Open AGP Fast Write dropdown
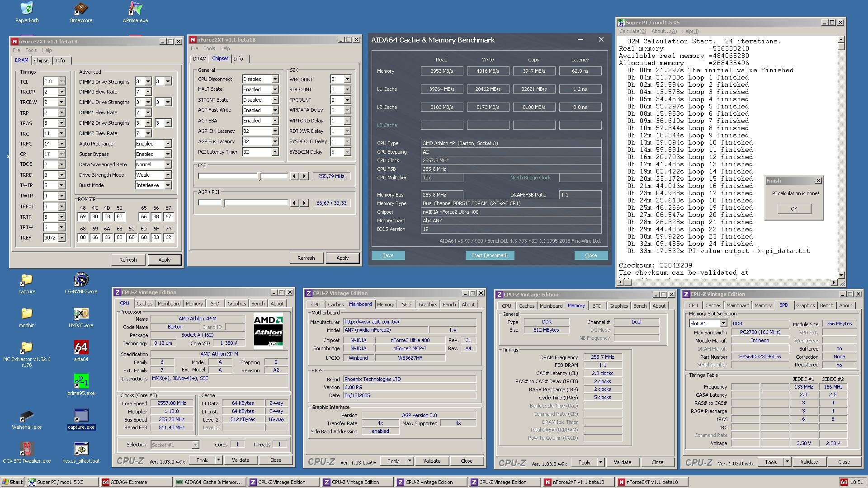868x488 pixels. point(274,110)
